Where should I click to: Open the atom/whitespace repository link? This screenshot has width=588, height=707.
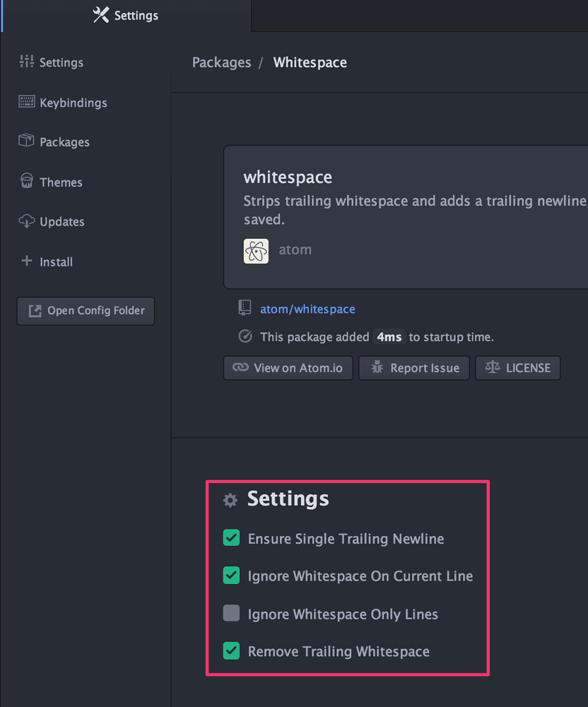point(307,309)
